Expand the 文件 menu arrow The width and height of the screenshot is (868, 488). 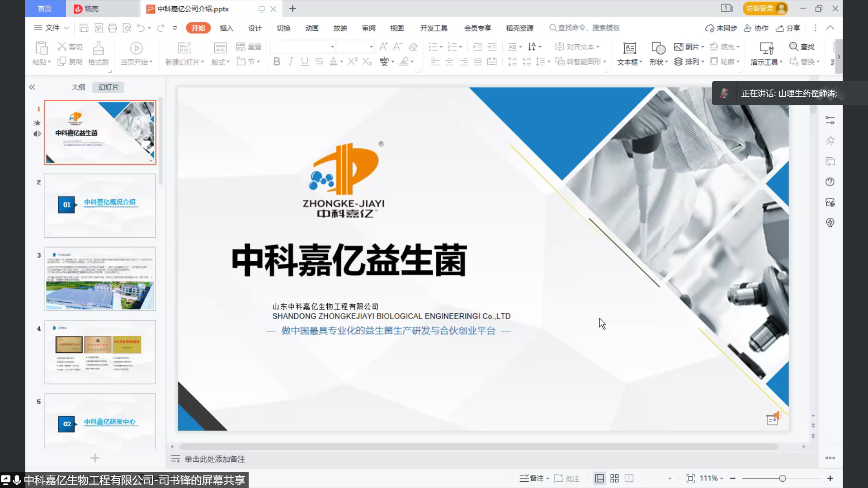(x=66, y=28)
